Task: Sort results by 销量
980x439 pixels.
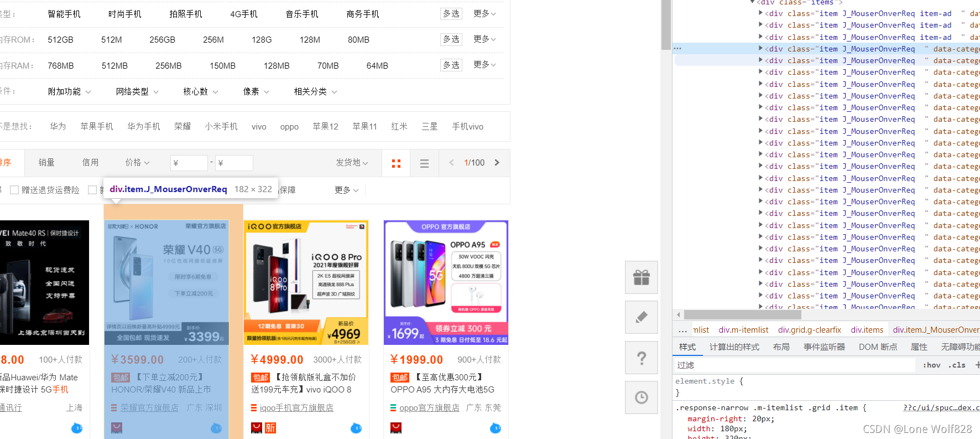Action: [x=46, y=162]
